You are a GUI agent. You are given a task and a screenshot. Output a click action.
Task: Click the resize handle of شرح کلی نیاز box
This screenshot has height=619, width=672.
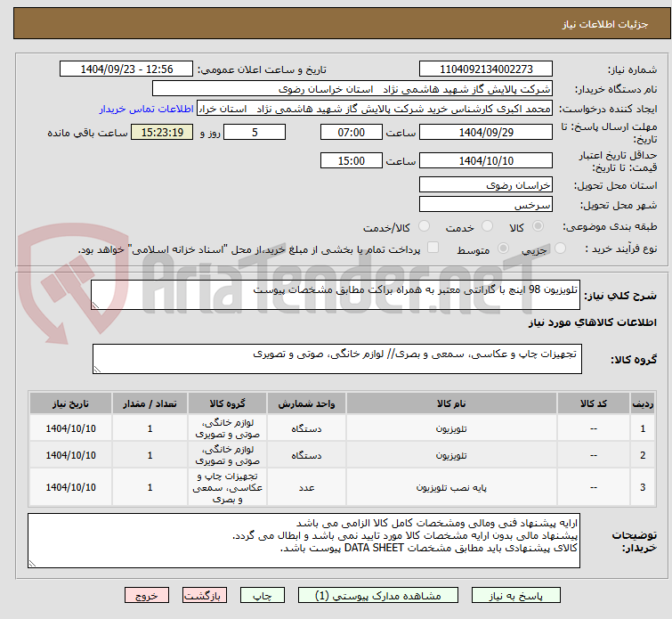point(95,305)
